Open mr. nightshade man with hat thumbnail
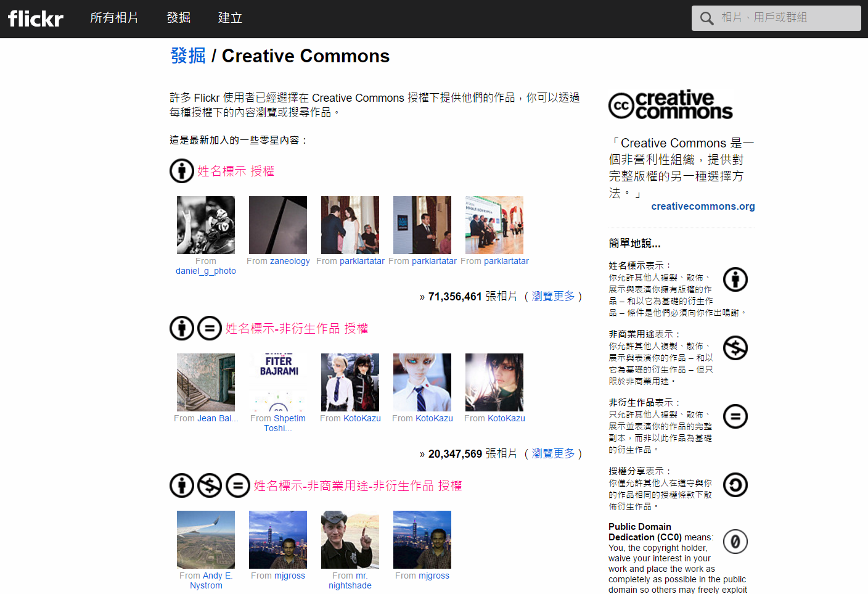868x594 pixels. 350,540
